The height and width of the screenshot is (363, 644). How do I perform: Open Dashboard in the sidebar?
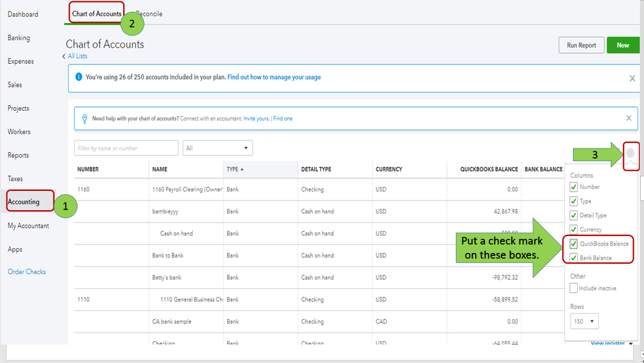(23, 14)
